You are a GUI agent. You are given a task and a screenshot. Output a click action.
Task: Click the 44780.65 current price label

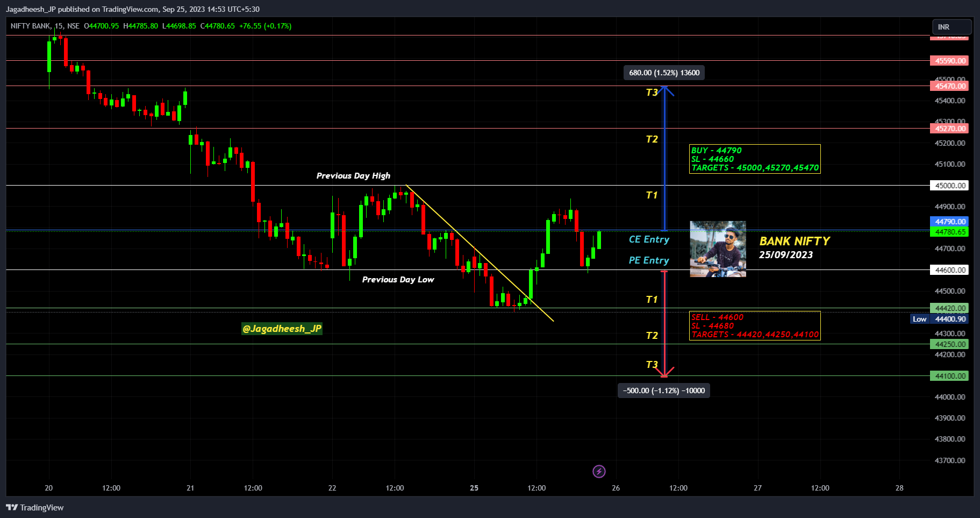(x=949, y=232)
